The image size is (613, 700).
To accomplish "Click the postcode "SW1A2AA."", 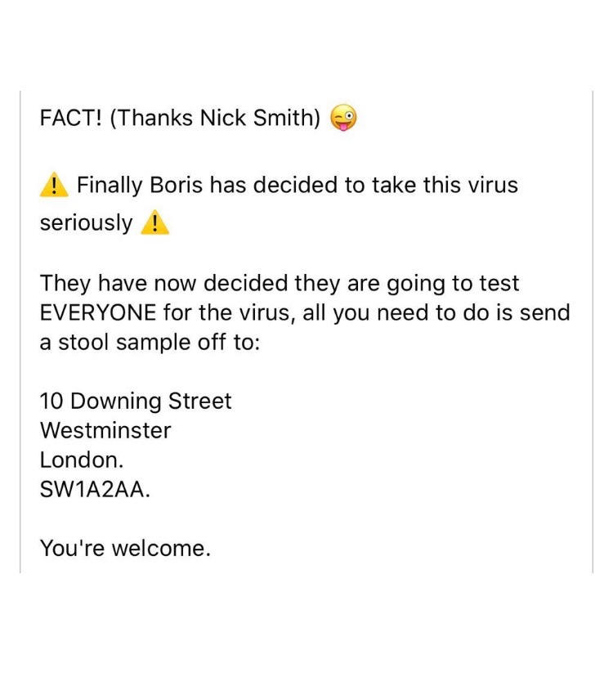I will click(95, 489).
